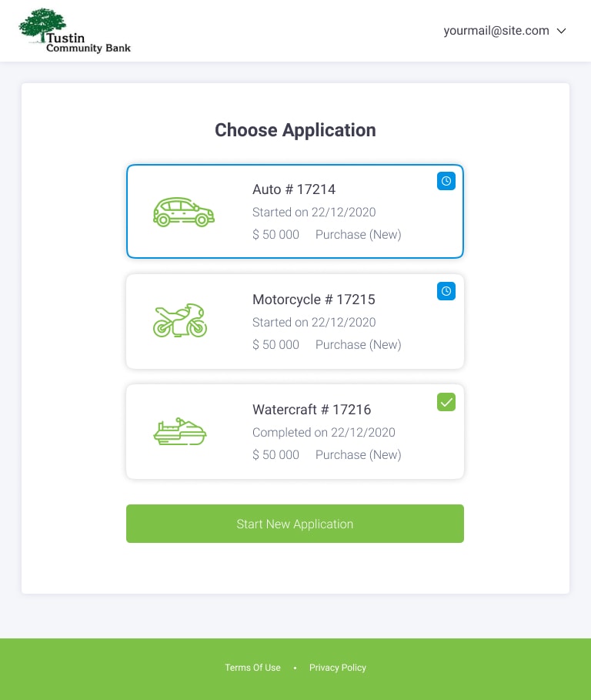Click the "$ 50 000" amount on the Watercraft card

tap(275, 455)
